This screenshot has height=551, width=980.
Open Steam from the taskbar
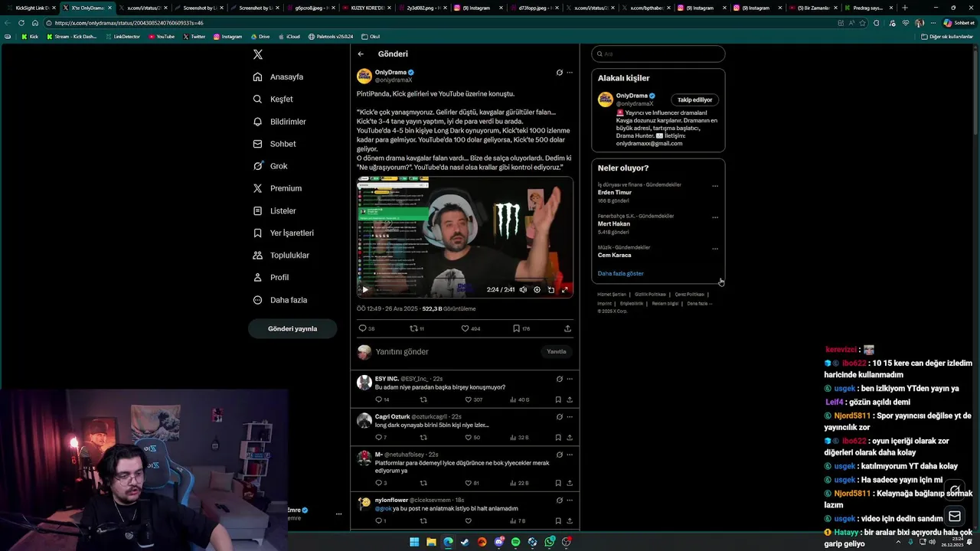pos(465,542)
